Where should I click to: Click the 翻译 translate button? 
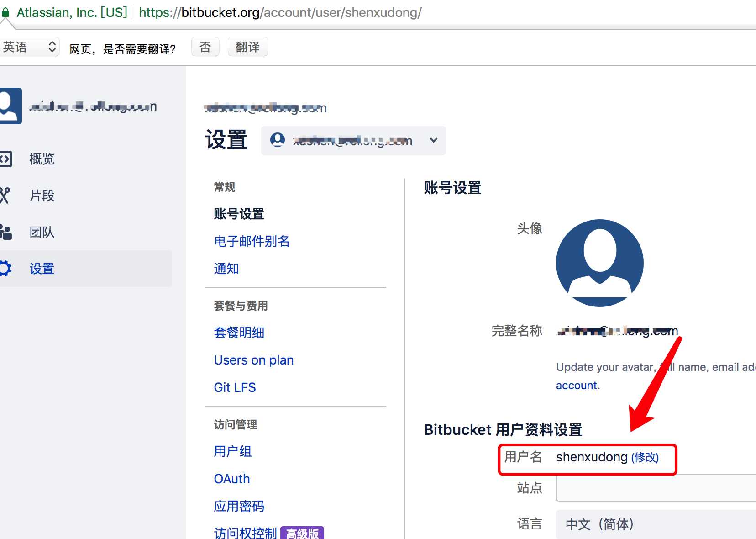coord(247,47)
